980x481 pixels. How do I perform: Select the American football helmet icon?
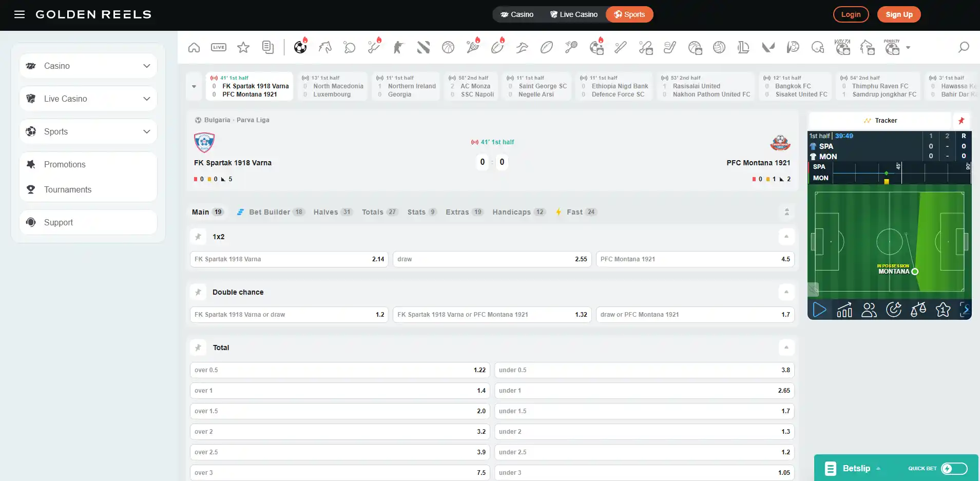[x=817, y=48]
